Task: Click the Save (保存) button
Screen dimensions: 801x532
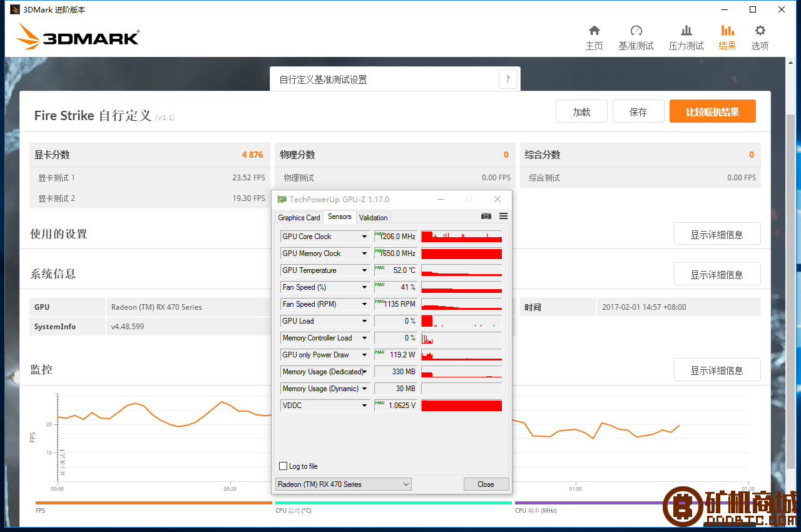Action: (x=638, y=111)
